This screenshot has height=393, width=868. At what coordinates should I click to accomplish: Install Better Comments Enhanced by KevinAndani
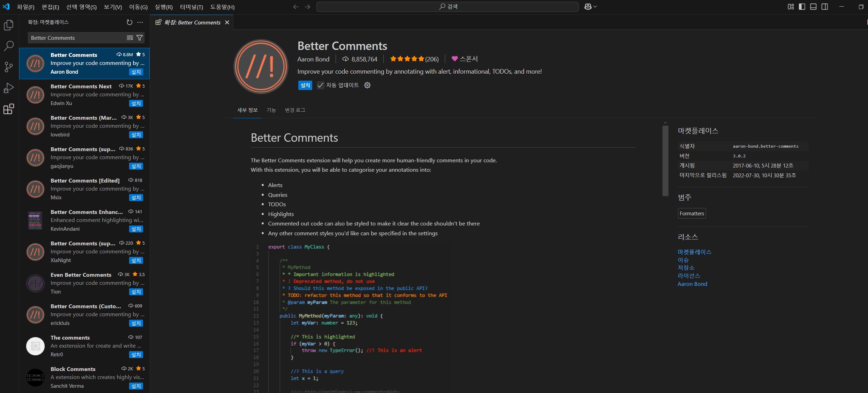coord(136,229)
